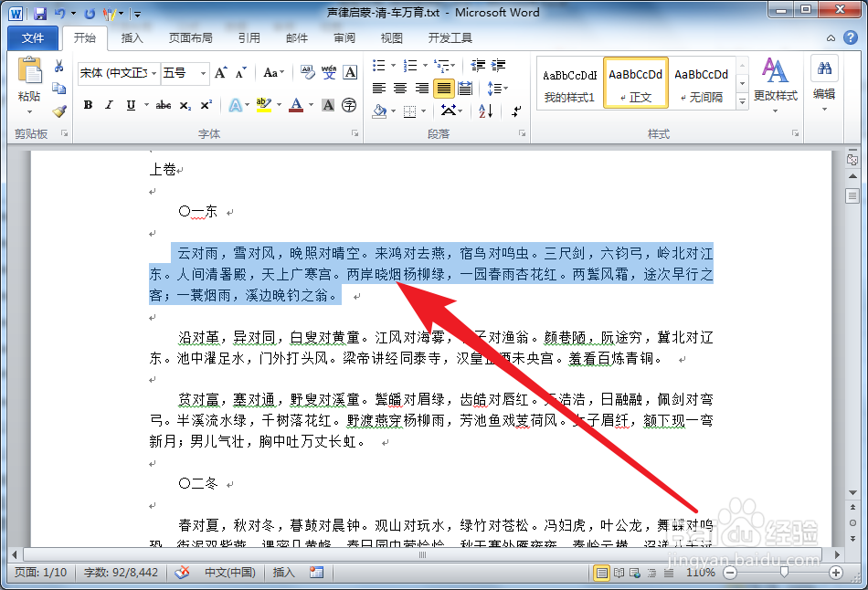Screen dimensions: 868x590
Task: Apply superscript formatting
Action: [206, 104]
